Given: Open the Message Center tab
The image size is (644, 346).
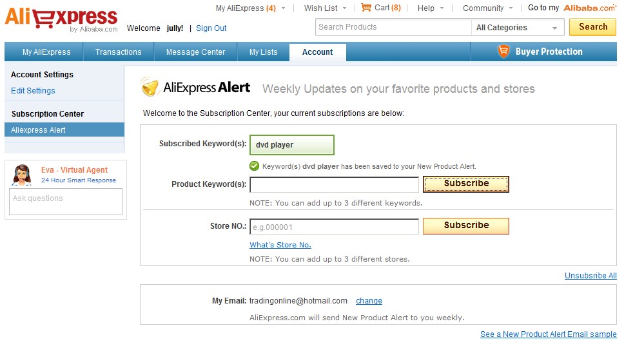Looking at the screenshot, I should point(195,52).
